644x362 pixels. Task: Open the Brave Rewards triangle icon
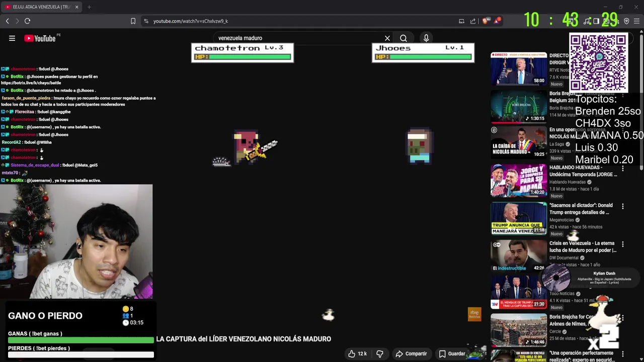[497, 21]
